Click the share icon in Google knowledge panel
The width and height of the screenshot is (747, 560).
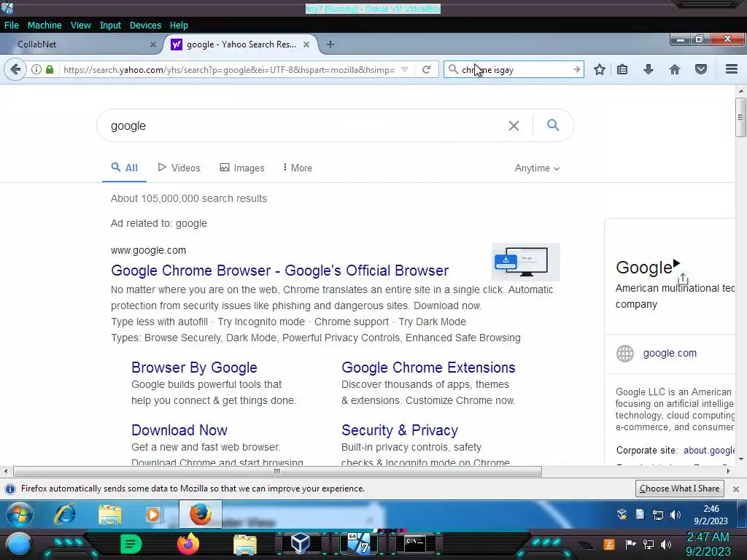tap(683, 278)
